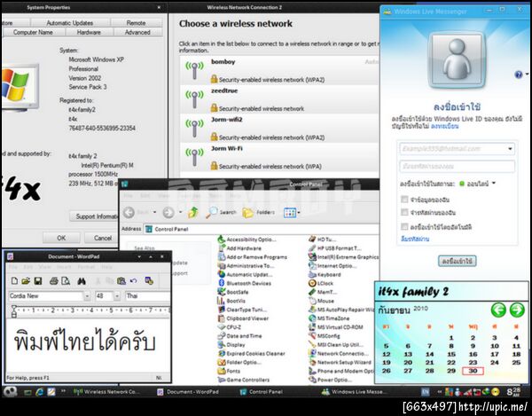The height and width of the screenshot is (416, 532).
Task: Open Fonts folder in Control Panel
Action: (229, 371)
